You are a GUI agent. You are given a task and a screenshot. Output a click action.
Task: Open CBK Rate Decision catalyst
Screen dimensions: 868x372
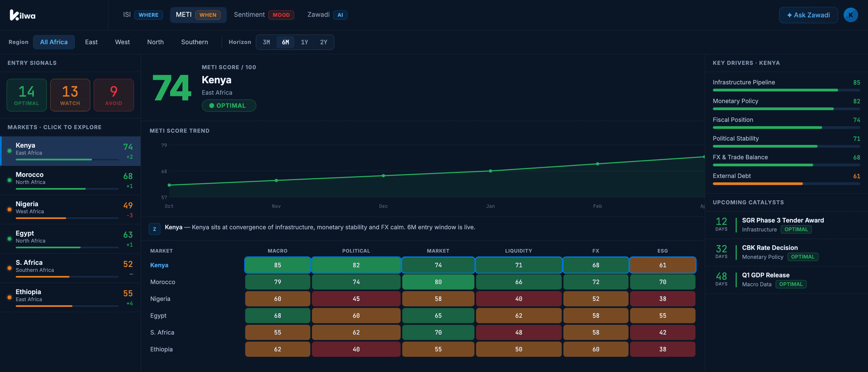pos(786,252)
